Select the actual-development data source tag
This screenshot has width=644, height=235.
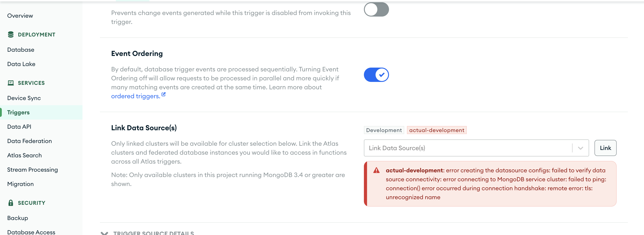coord(437,130)
